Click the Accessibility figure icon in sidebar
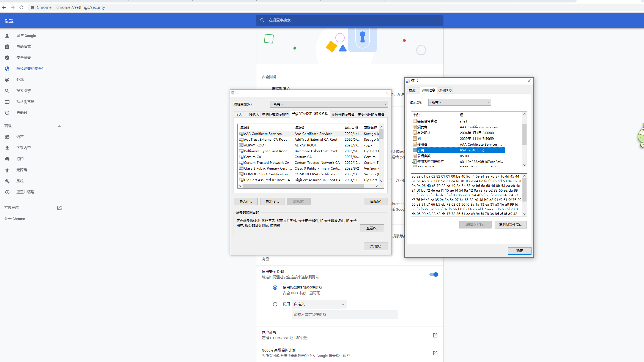 7,170
